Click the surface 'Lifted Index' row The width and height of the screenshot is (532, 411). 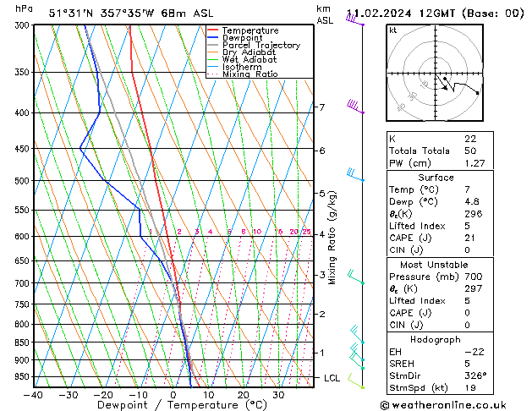tap(440, 226)
